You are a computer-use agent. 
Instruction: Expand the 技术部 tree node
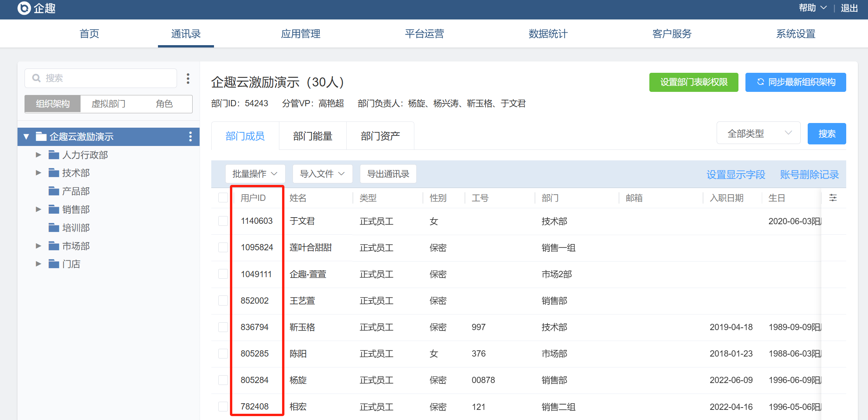pyautogui.click(x=38, y=173)
